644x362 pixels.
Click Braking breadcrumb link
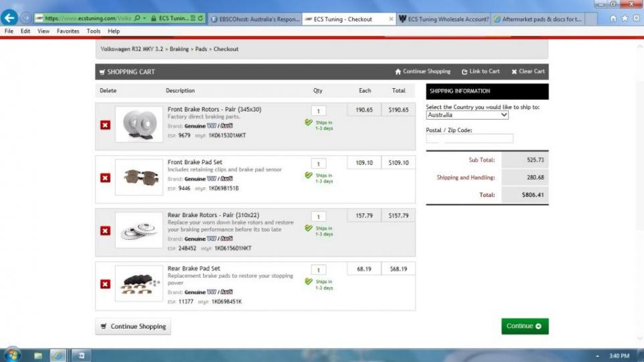point(179,49)
